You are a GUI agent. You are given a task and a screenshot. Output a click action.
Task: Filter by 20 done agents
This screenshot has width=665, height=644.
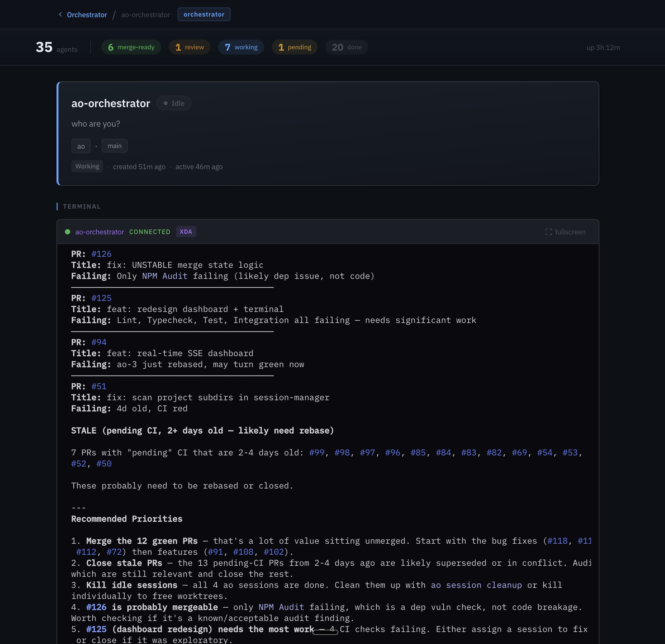coord(346,47)
